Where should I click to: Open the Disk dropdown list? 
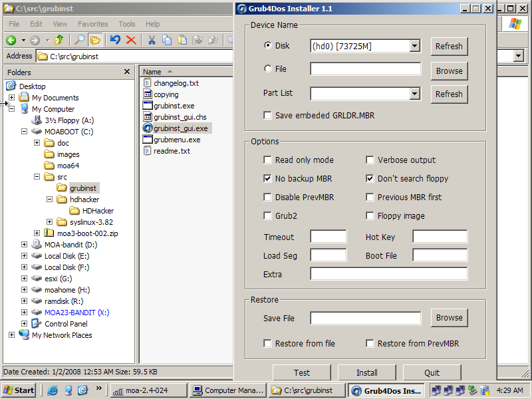tap(415, 46)
